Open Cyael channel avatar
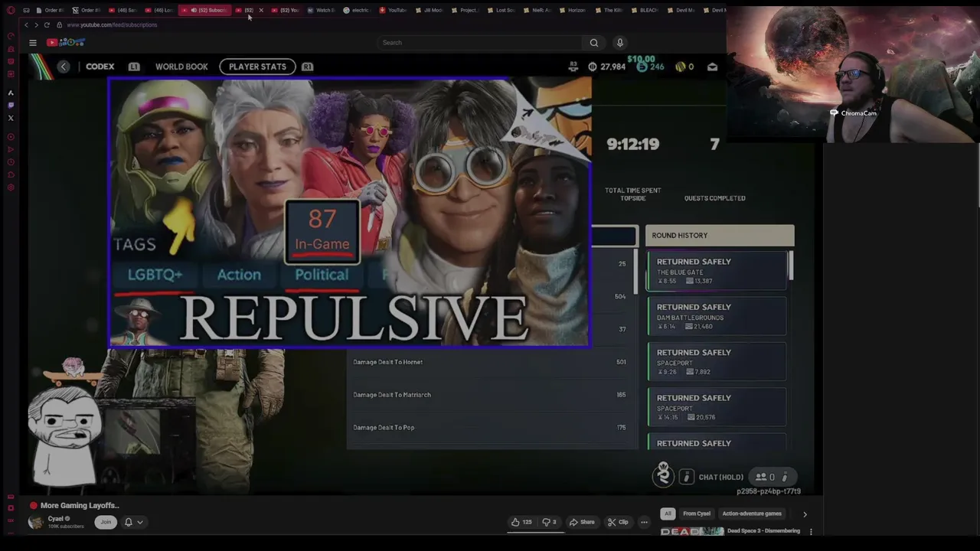 tap(36, 522)
